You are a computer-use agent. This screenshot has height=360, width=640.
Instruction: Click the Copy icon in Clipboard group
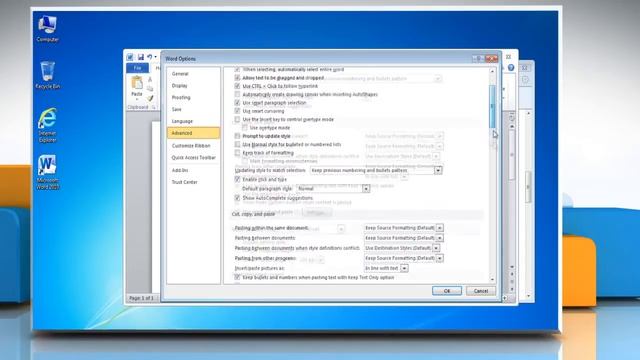(x=150, y=89)
